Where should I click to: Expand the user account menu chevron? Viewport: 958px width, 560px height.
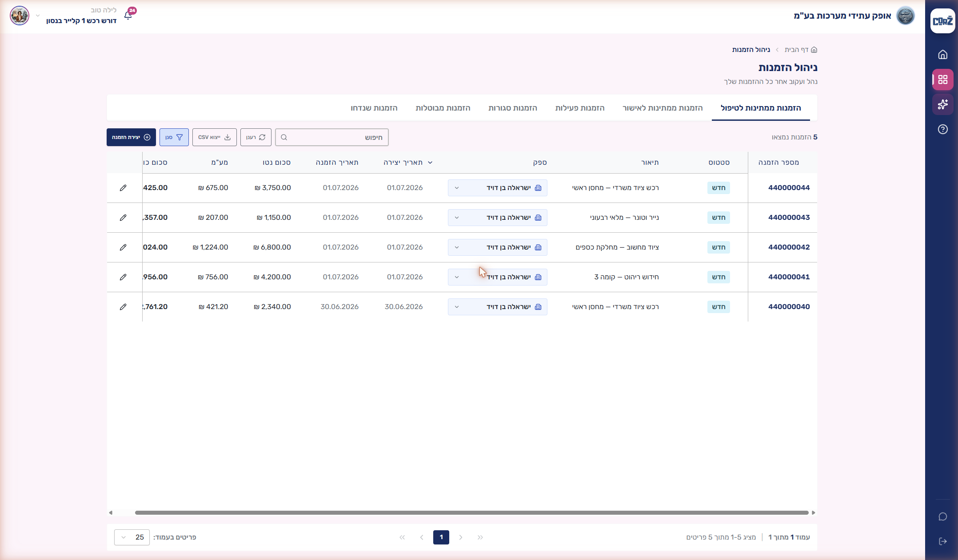pyautogui.click(x=38, y=16)
